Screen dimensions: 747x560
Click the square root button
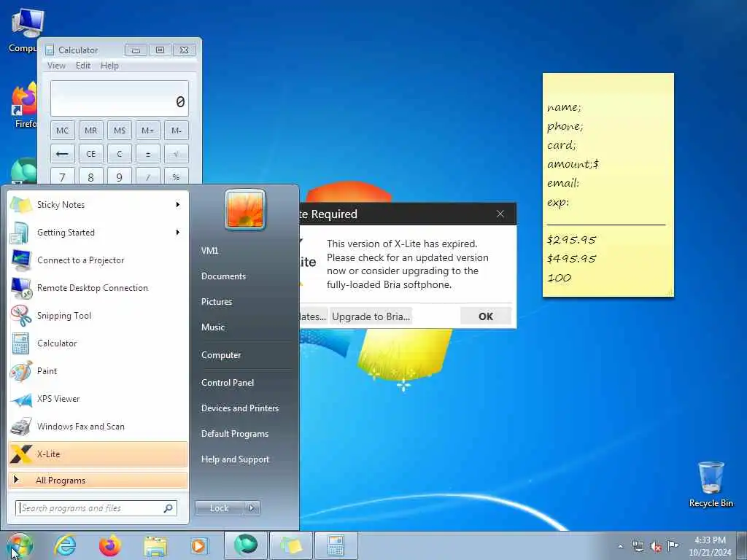coord(177,154)
